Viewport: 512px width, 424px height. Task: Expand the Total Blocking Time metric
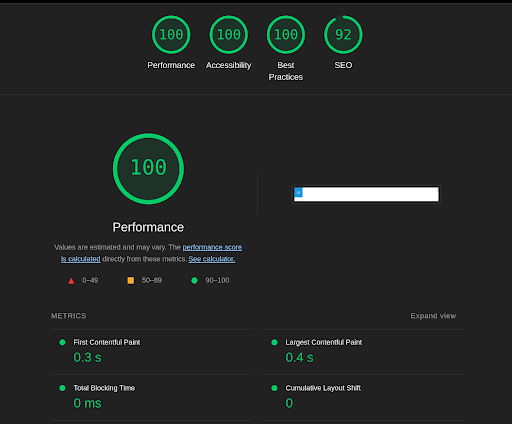tap(151, 398)
